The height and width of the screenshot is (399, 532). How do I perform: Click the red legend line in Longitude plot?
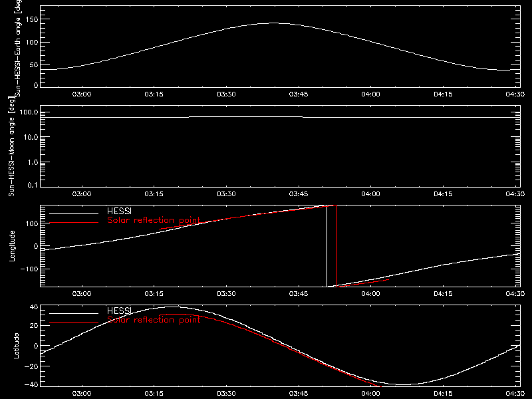point(74,223)
